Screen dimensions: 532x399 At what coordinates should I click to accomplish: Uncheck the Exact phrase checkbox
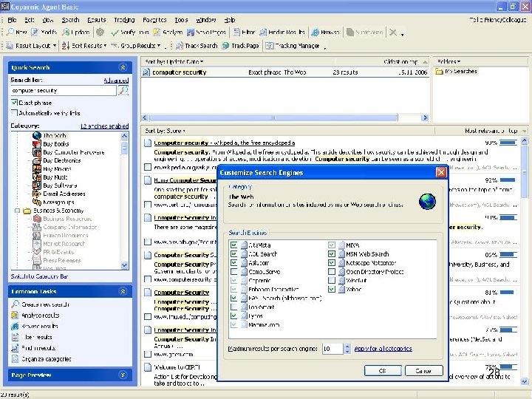pyautogui.click(x=15, y=102)
